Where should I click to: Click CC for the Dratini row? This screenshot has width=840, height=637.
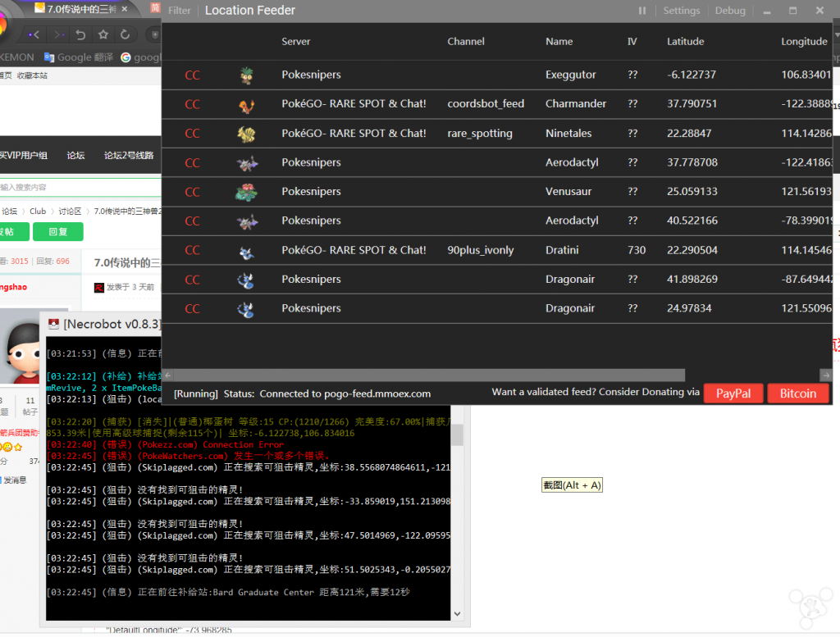192,250
